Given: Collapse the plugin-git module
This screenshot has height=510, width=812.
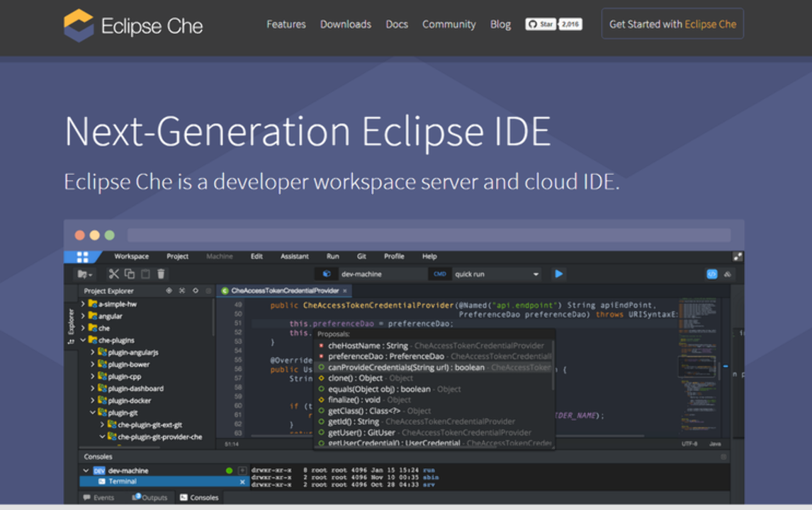Looking at the screenshot, I should pos(93,413).
